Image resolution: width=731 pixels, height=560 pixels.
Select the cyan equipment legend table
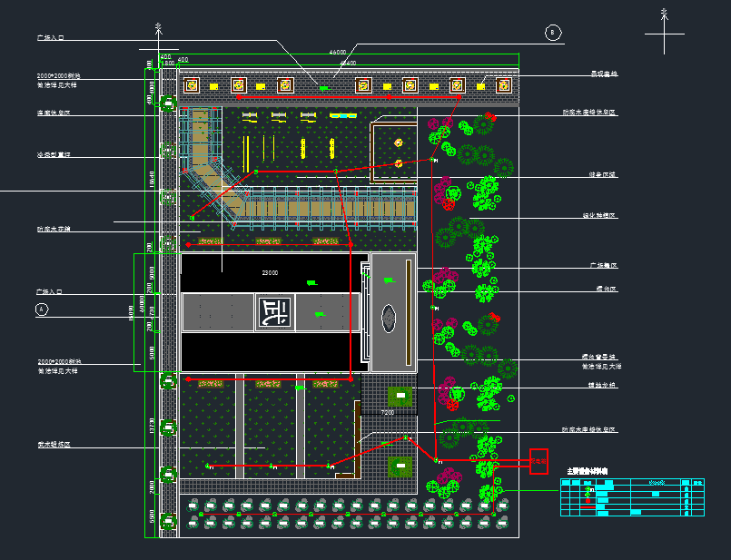pos(632,497)
